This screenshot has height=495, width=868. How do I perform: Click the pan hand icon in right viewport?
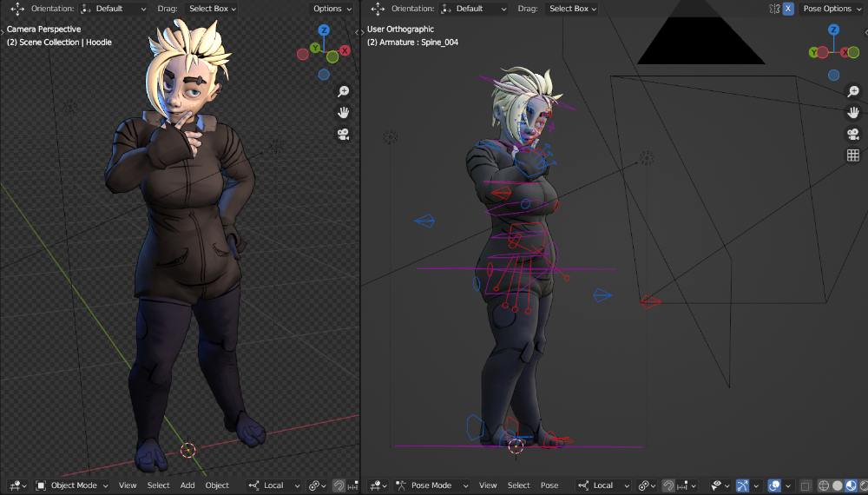(x=853, y=112)
